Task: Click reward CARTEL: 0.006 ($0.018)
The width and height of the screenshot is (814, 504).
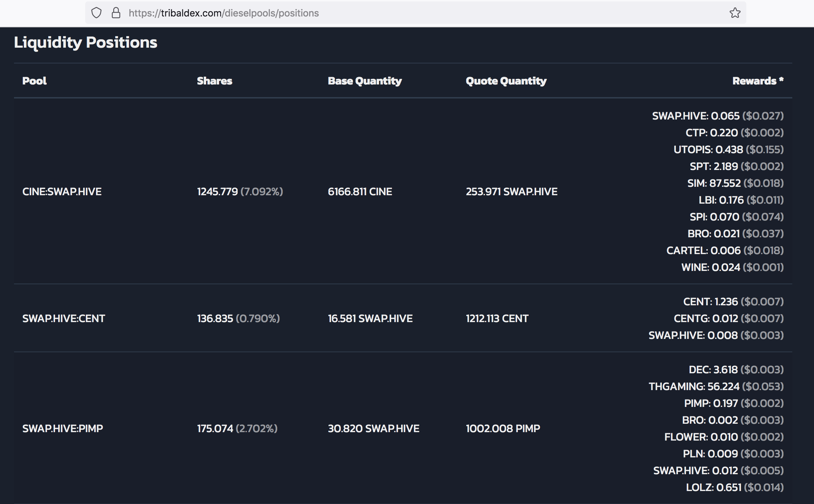Action: [725, 251]
